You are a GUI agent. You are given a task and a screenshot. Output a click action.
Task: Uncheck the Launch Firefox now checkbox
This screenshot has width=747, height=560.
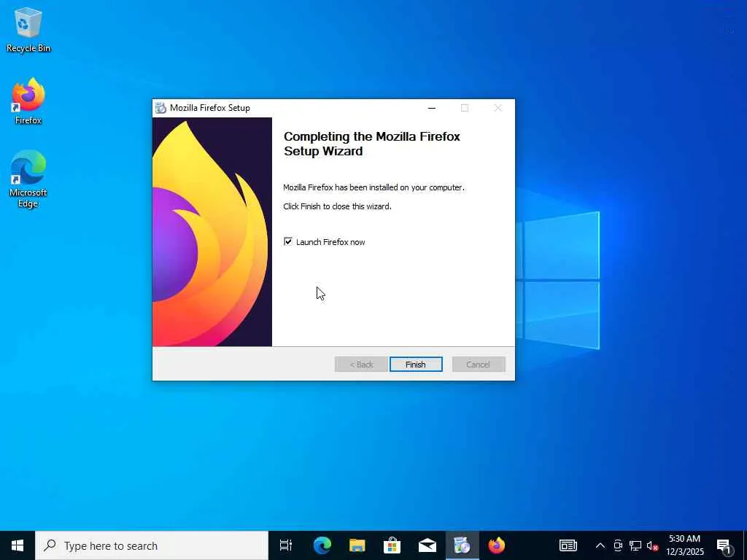287,241
